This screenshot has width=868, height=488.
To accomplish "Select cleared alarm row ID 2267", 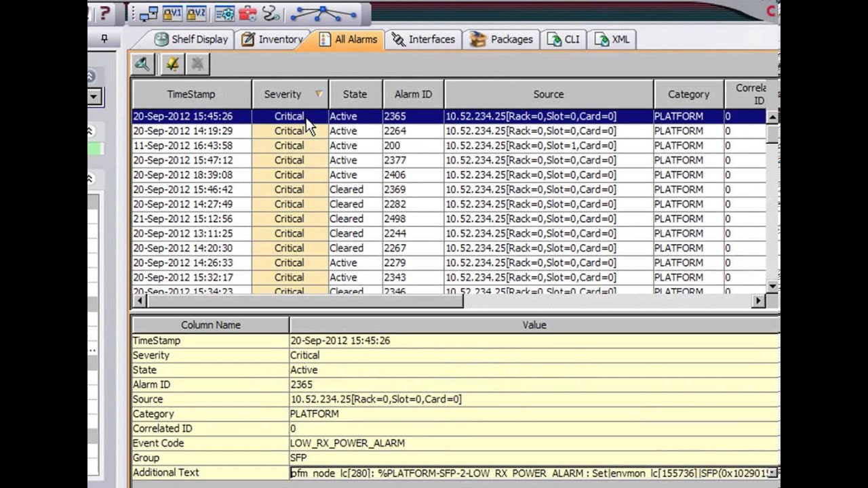I will (x=448, y=248).
